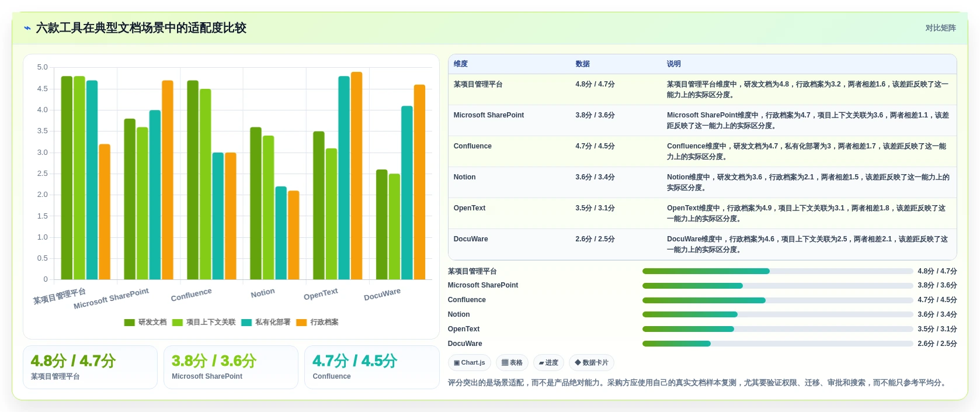Click the Notion progress bar
Viewport: 980px width, 412px height.
(x=777, y=314)
